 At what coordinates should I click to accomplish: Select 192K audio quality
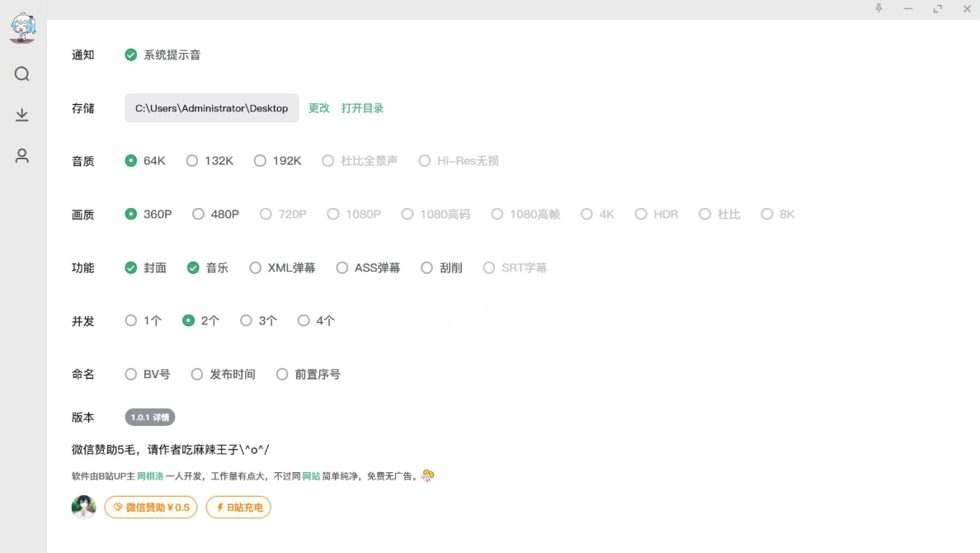click(260, 161)
